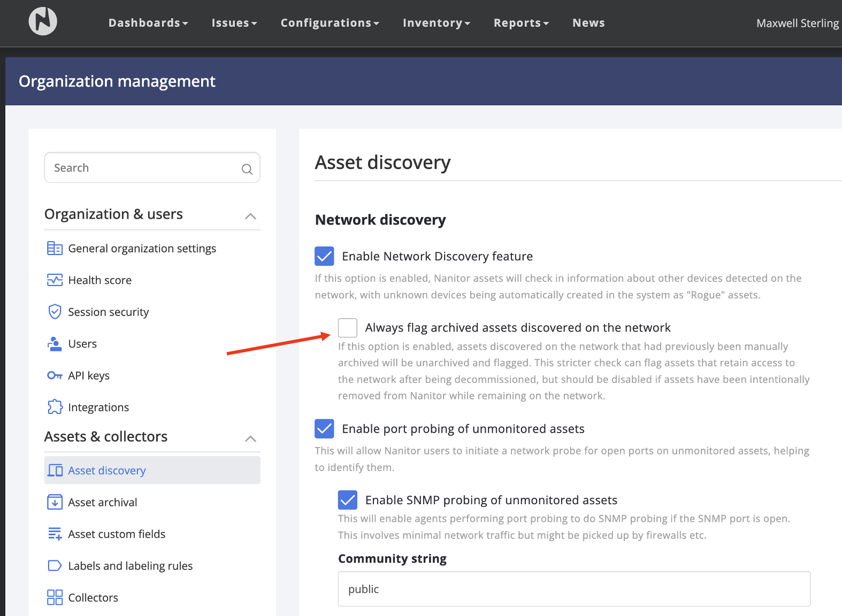
Task: Click the Integrations puzzle piece icon
Action: 55,407
